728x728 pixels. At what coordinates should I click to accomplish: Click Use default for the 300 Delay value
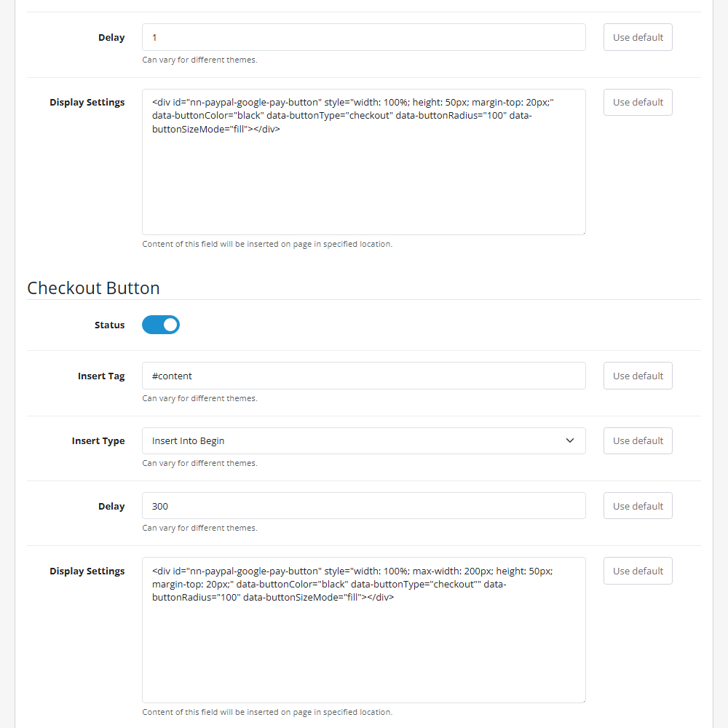coord(638,505)
